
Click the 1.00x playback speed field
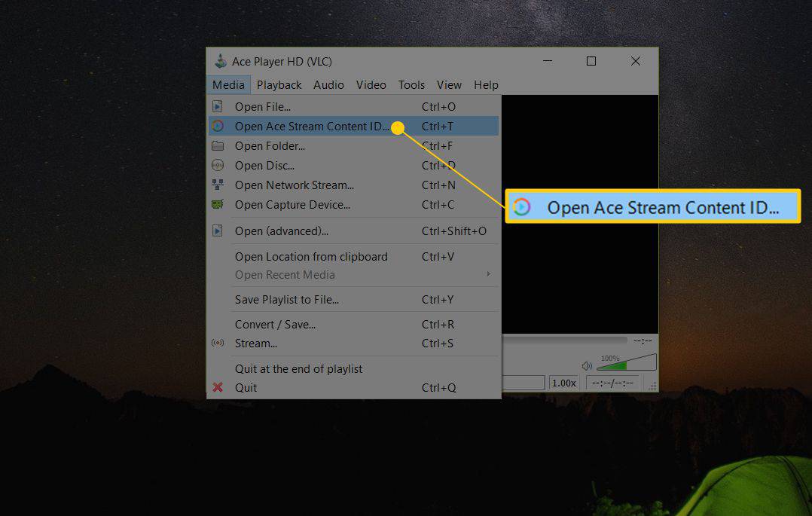564,383
